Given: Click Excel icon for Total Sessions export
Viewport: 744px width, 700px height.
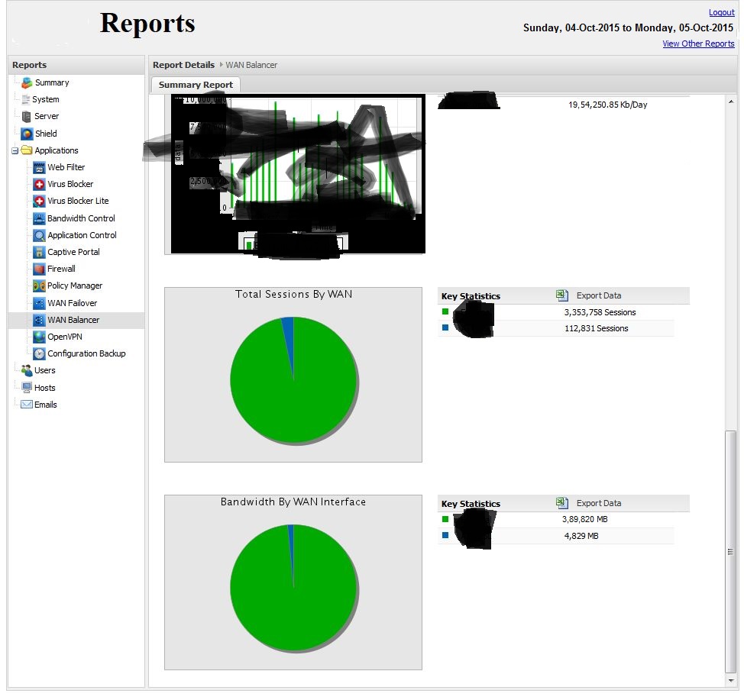Looking at the screenshot, I should pyautogui.click(x=562, y=295).
